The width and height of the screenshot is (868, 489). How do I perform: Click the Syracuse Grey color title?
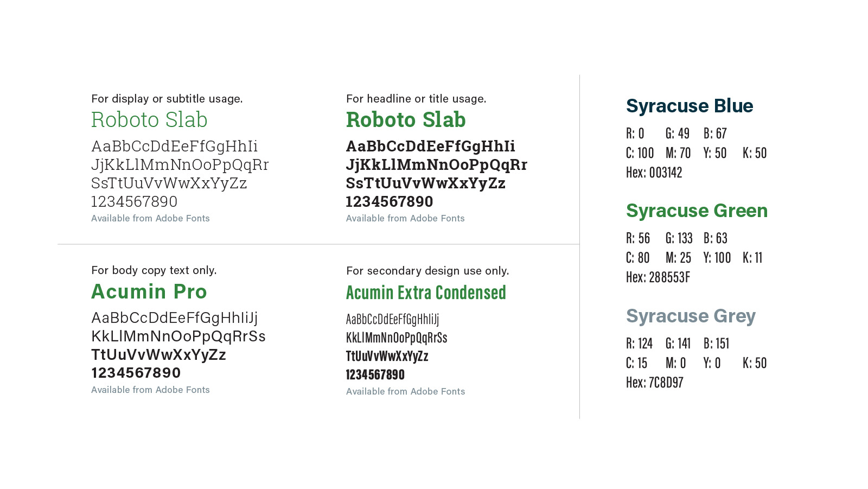(x=691, y=316)
